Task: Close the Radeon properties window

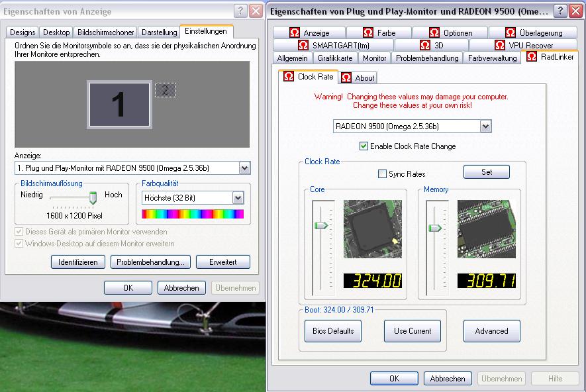Action: pos(576,11)
